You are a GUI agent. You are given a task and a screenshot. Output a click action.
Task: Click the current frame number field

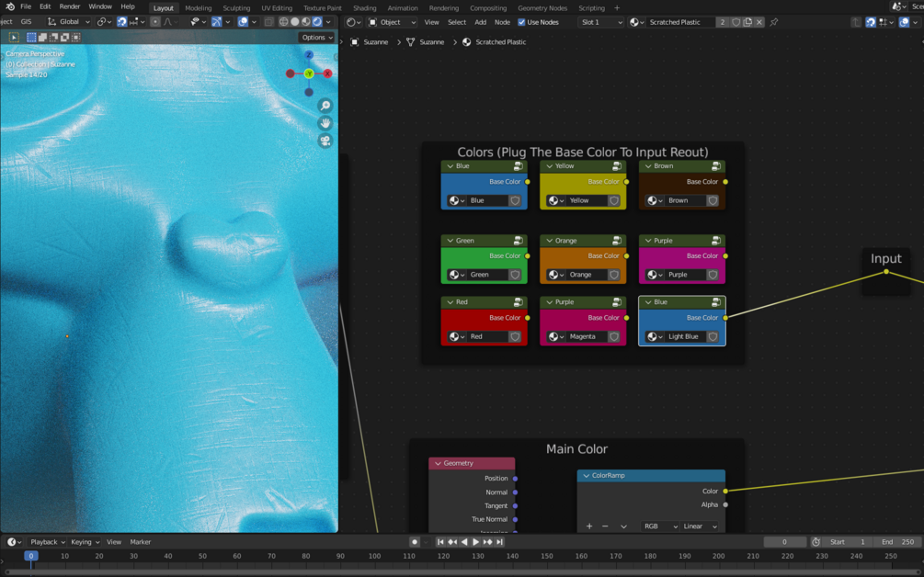pyautogui.click(x=784, y=542)
